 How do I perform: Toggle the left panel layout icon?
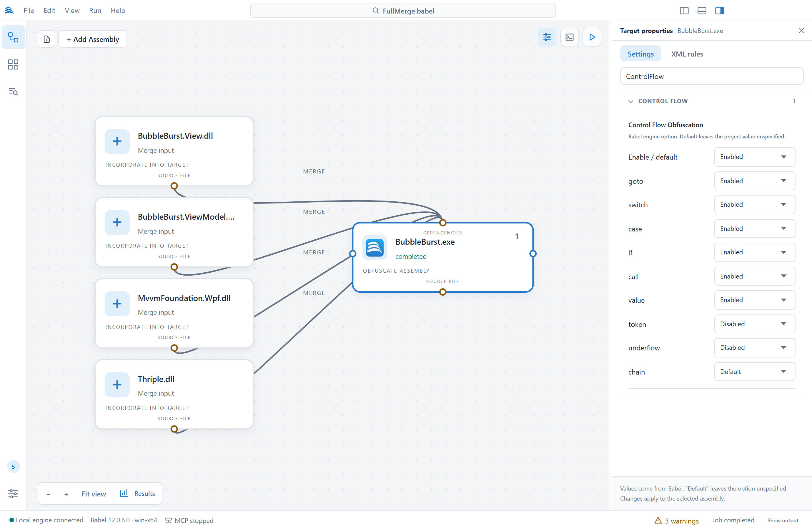pyautogui.click(x=684, y=11)
